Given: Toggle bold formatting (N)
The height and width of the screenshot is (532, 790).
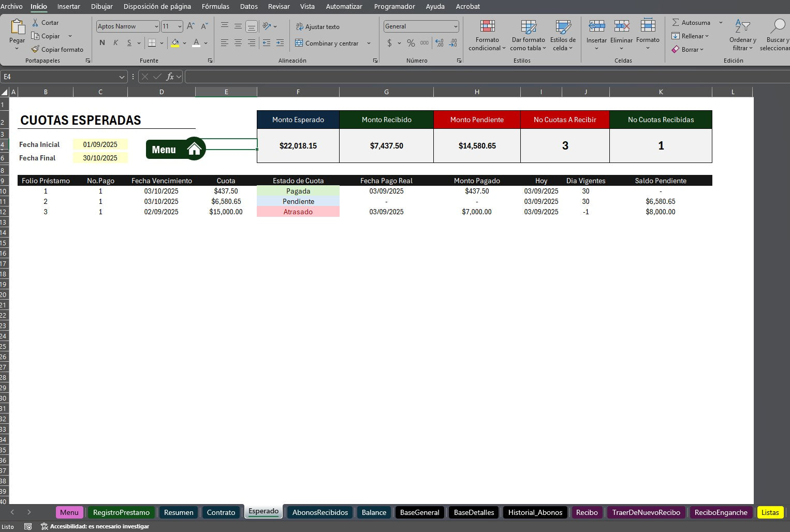Looking at the screenshot, I should click(102, 43).
